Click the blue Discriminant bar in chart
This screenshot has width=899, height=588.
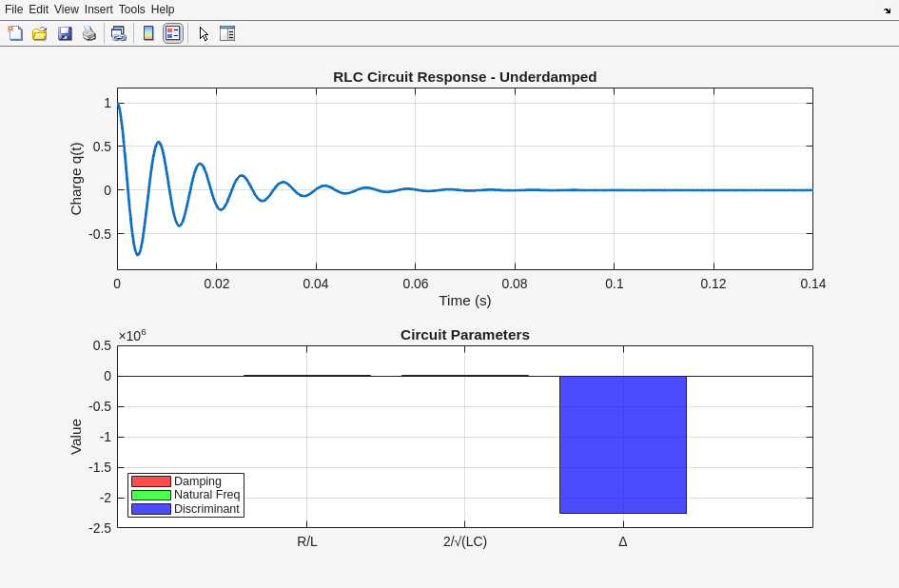[622, 444]
